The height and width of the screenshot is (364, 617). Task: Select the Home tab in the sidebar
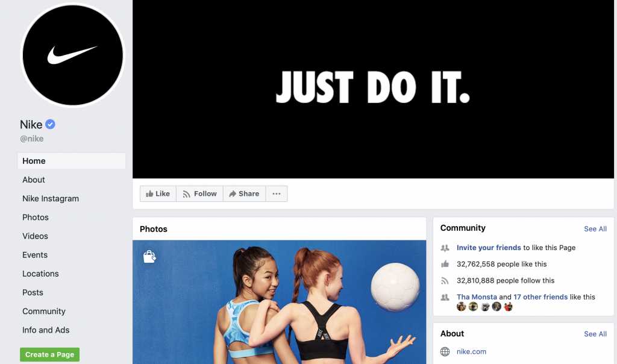pyautogui.click(x=72, y=161)
